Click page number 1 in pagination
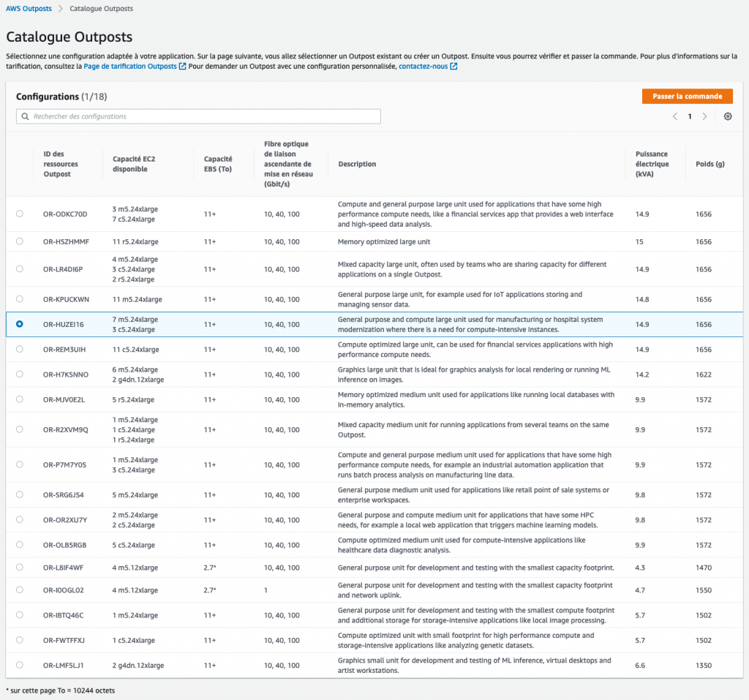This screenshot has height=700, width=749. (x=690, y=116)
